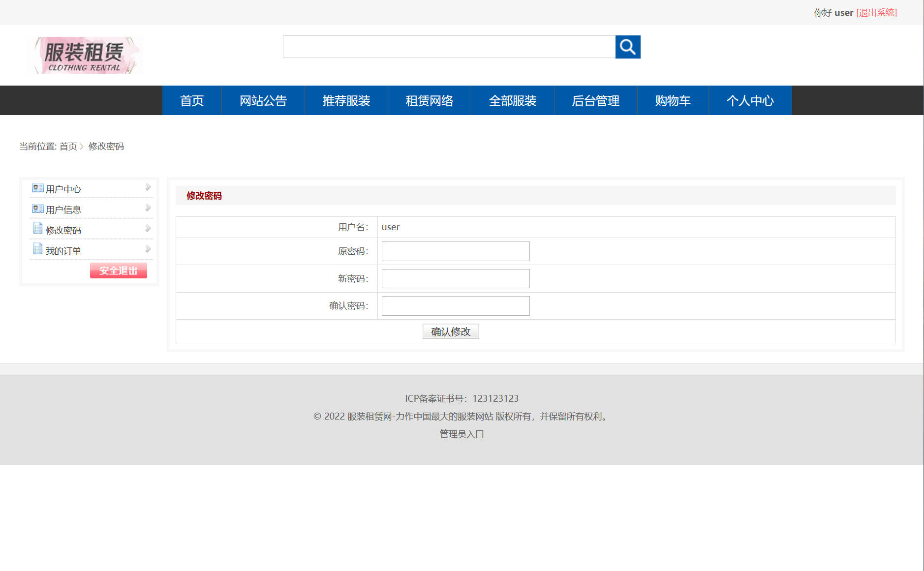Expand the arrow next to 修改密码
Screen dimensions: 924x571
(148, 228)
